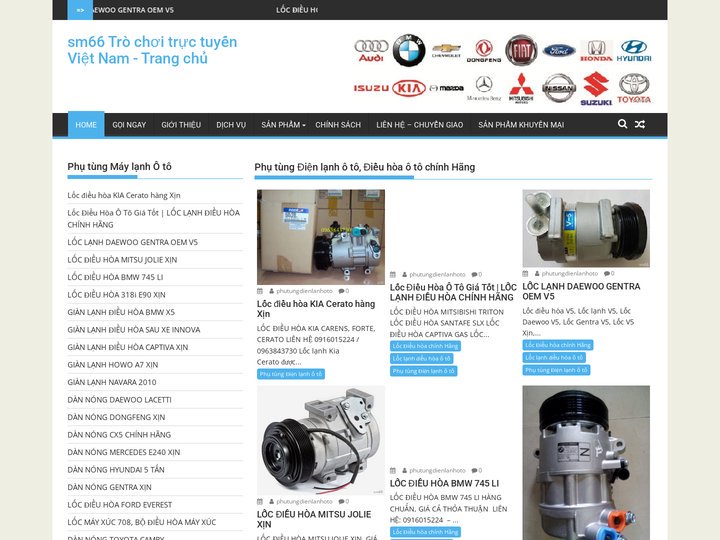Open sidebar link Lốc điều hòa KIA Cerato hàng Xịn
The image size is (720, 540).
tap(124, 195)
